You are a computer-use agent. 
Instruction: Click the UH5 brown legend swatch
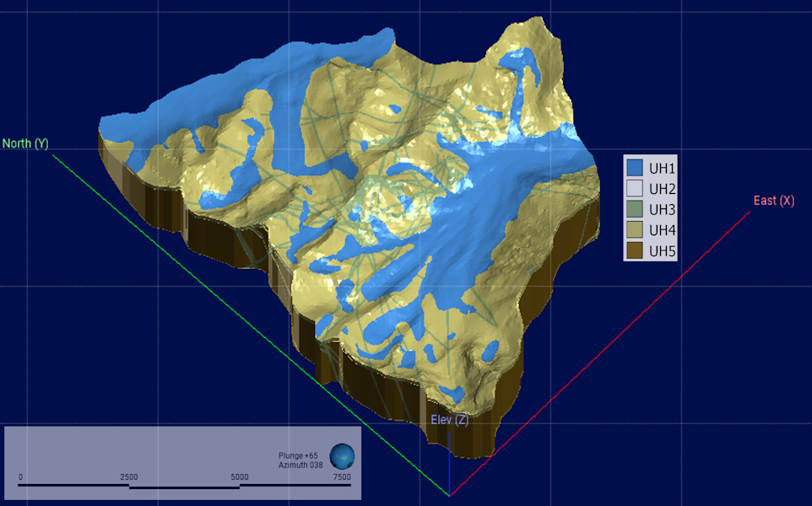click(636, 250)
